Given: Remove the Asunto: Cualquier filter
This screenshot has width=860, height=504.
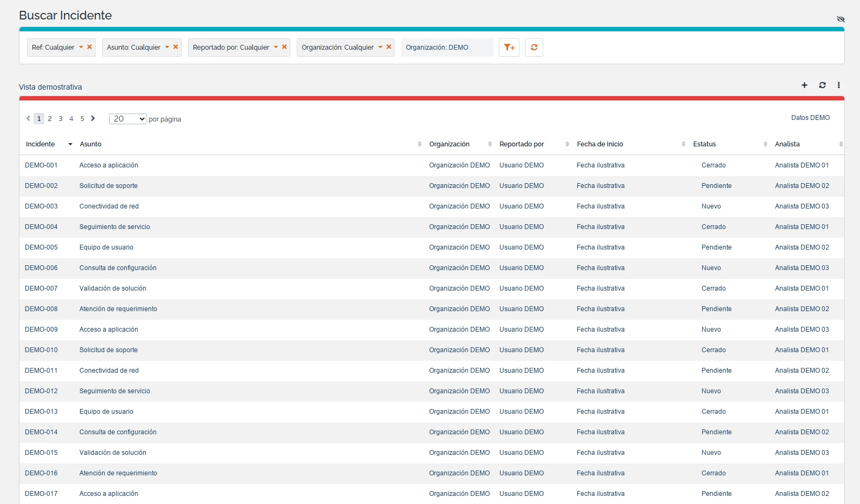Looking at the screenshot, I should click(x=176, y=47).
